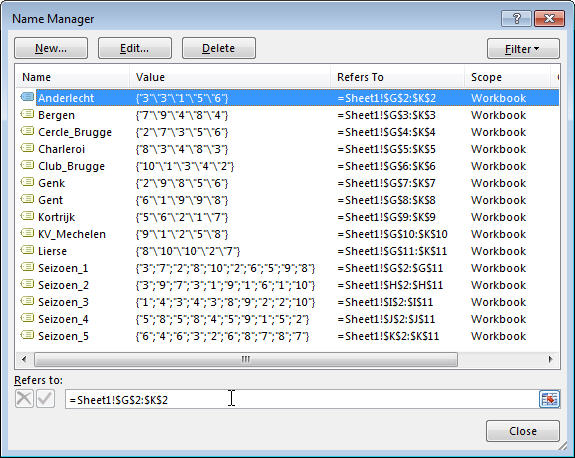
Task: Click the collapse dialog range selector icon
Action: pyautogui.click(x=549, y=399)
